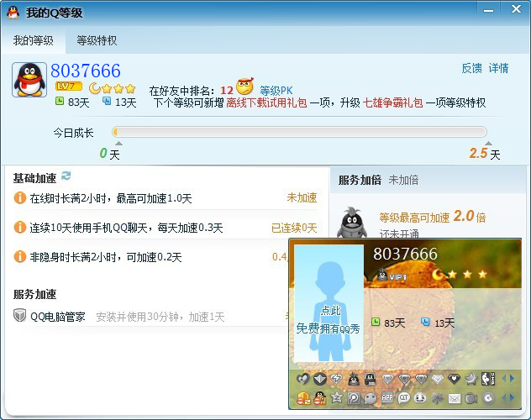Click the black heart diamond icon
The width and height of the screenshot is (531, 420).
coord(455,379)
